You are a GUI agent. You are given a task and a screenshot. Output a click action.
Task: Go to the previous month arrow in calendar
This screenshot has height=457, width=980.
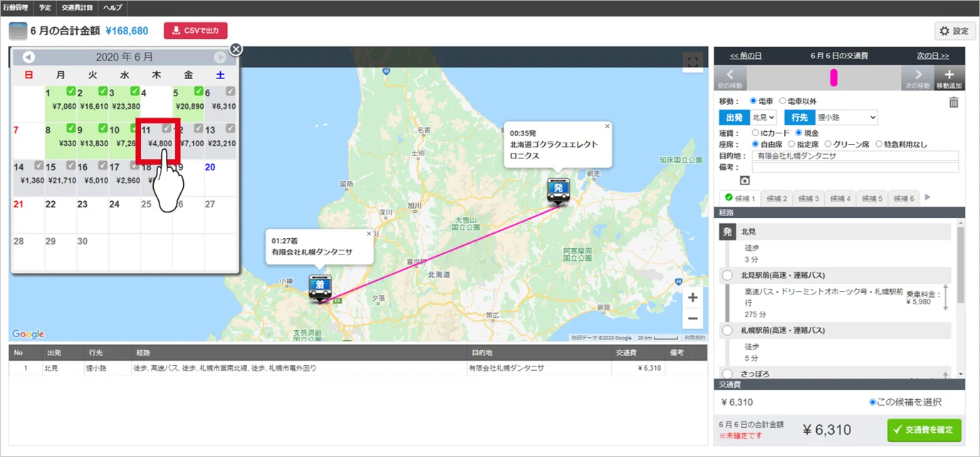(x=28, y=57)
